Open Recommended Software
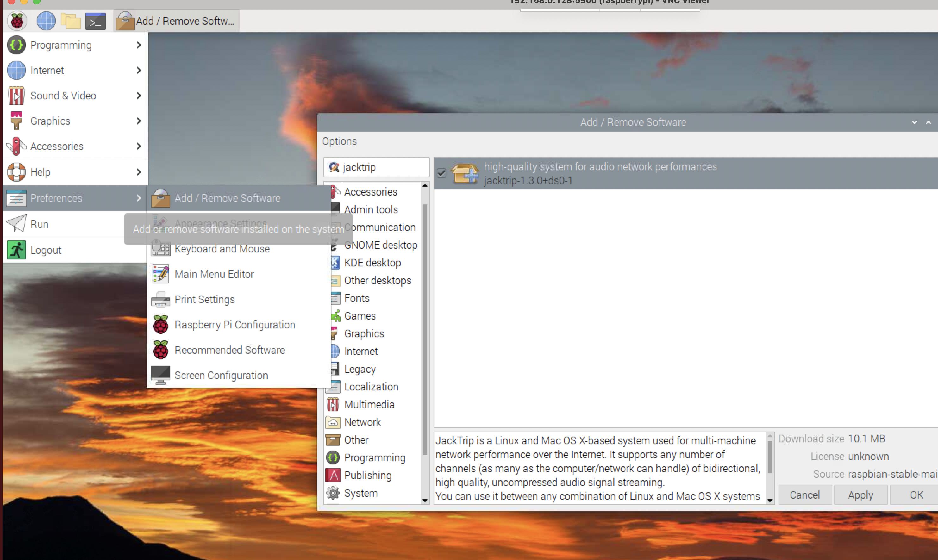 pyautogui.click(x=239, y=350)
